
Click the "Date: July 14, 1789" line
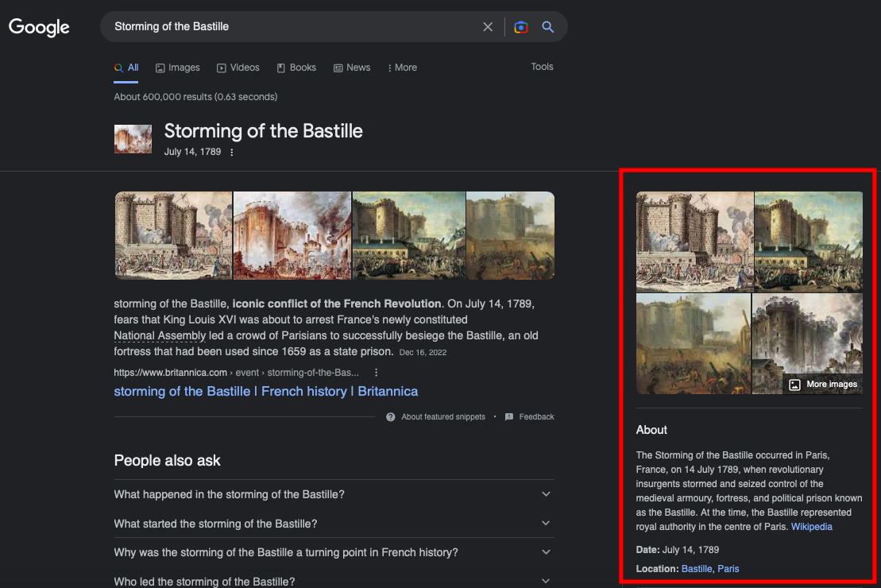tap(677, 550)
